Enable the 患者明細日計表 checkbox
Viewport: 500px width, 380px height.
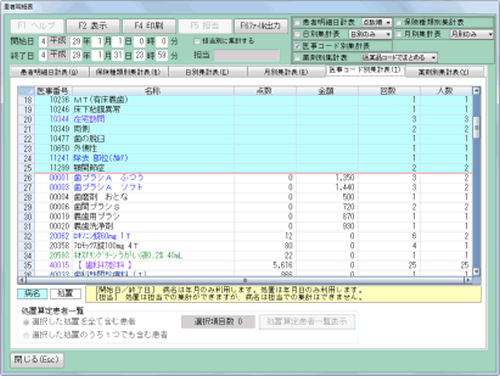tap(298, 23)
